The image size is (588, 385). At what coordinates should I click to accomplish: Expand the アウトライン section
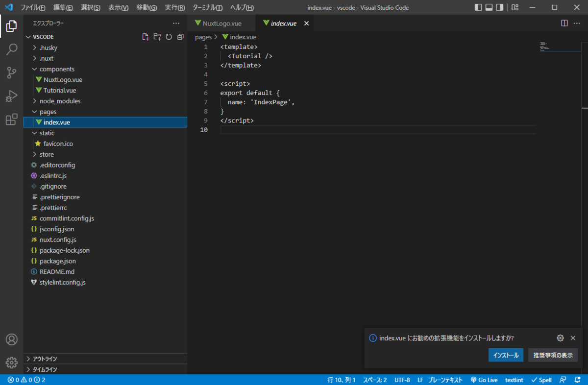(105, 359)
